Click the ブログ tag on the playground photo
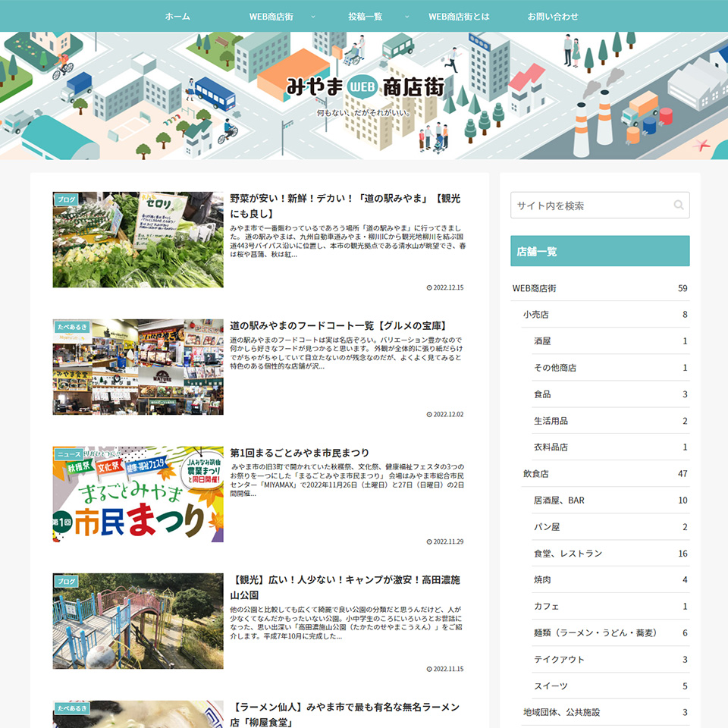This screenshot has height=728, width=728. click(67, 582)
